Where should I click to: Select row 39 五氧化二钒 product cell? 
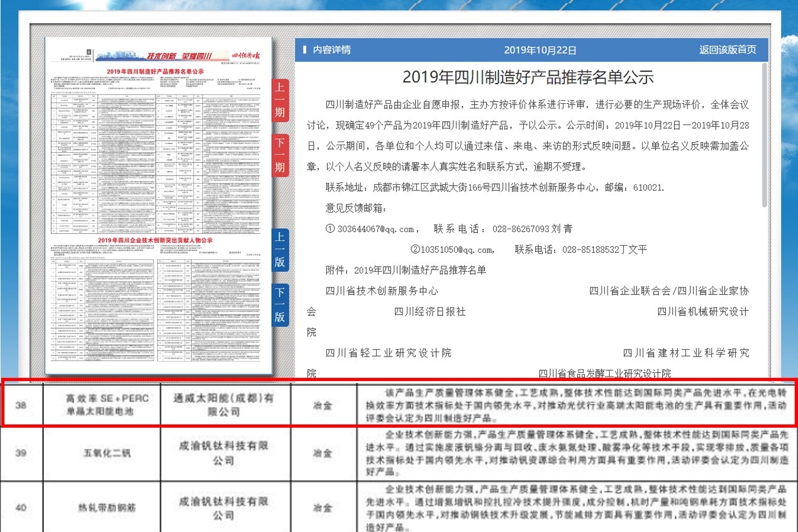tap(101, 453)
